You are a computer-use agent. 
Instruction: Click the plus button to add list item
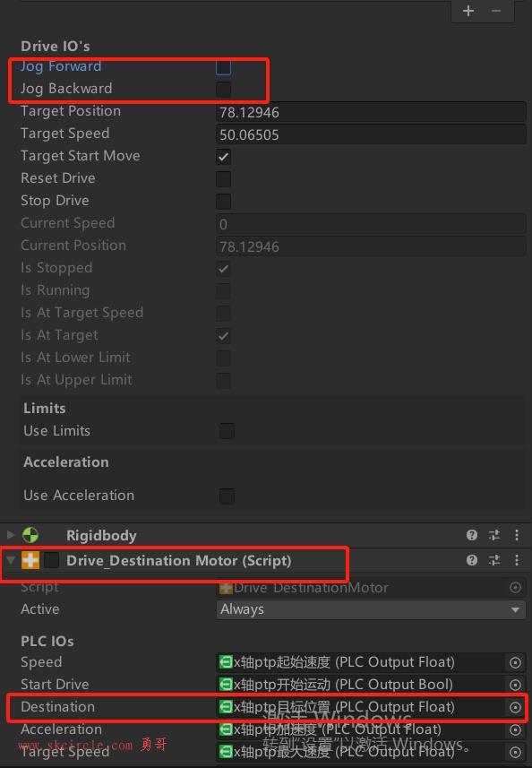tap(468, 11)
